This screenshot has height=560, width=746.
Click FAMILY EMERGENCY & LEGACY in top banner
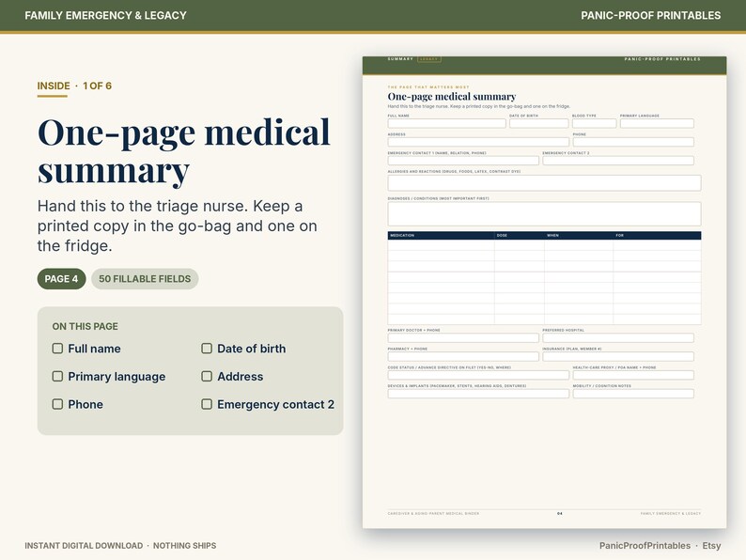coord(105,15)
